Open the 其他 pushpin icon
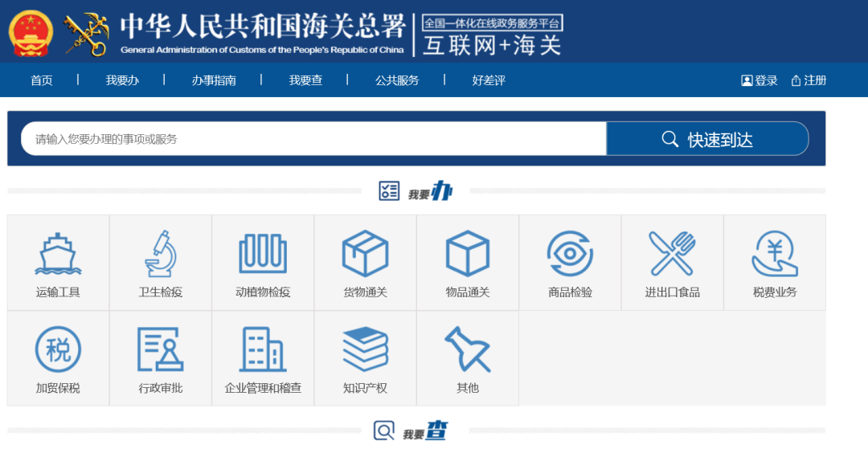 (468, 349)
